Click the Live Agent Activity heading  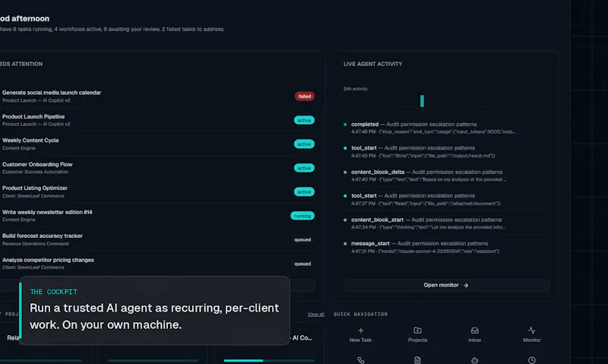point(372,64)
